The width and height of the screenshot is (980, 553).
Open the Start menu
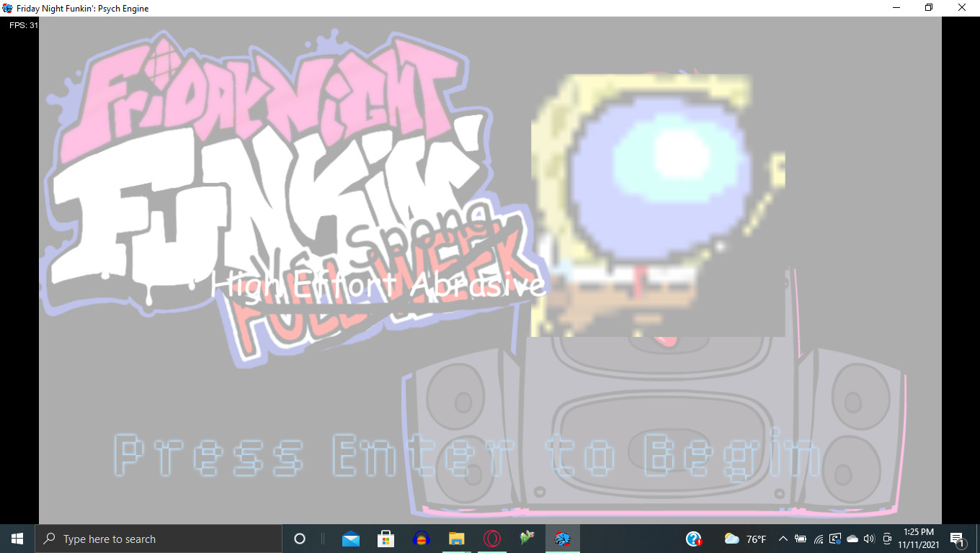[x=15, y=538]
